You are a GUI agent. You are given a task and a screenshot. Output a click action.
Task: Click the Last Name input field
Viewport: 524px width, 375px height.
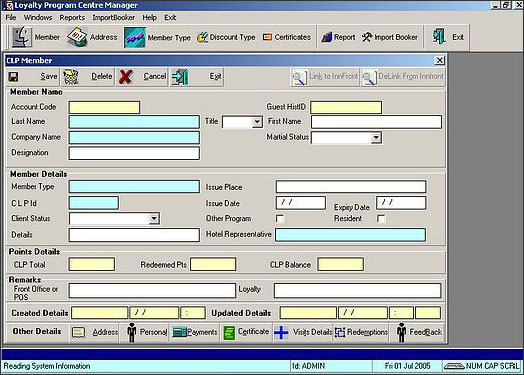pos(134,122)
